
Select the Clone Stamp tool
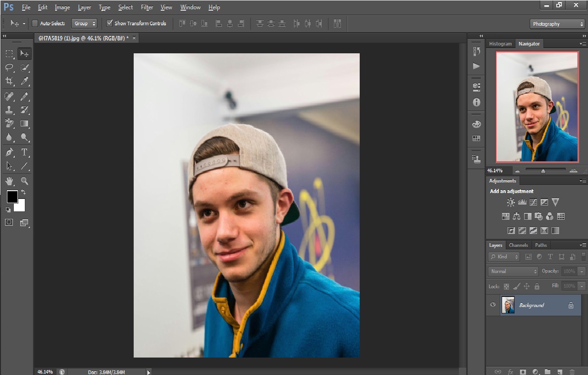pyautogui.click(x=9, y=110)
